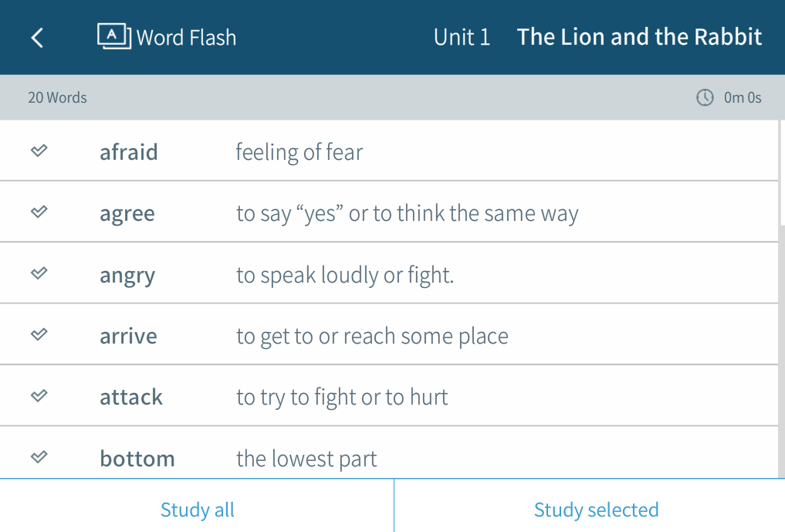
Task: Toggle the checkmark for 'agree'
Action: pyautogui.click(x=39, y=212)
